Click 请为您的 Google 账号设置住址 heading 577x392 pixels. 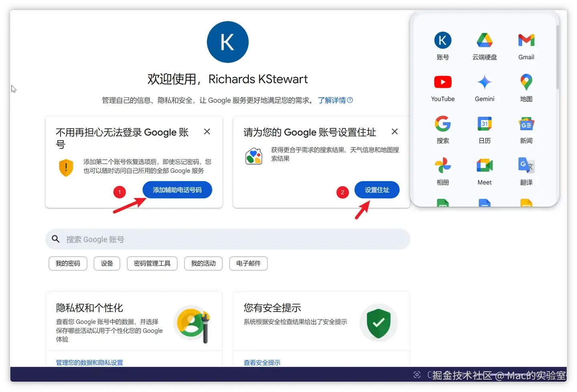(x=310, y=132)
